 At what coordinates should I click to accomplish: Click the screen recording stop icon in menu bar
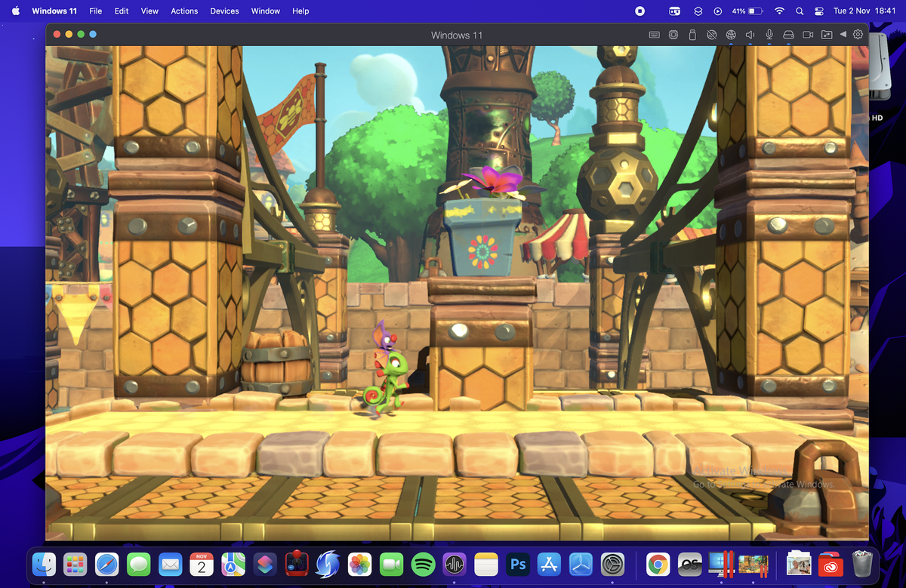639,11
